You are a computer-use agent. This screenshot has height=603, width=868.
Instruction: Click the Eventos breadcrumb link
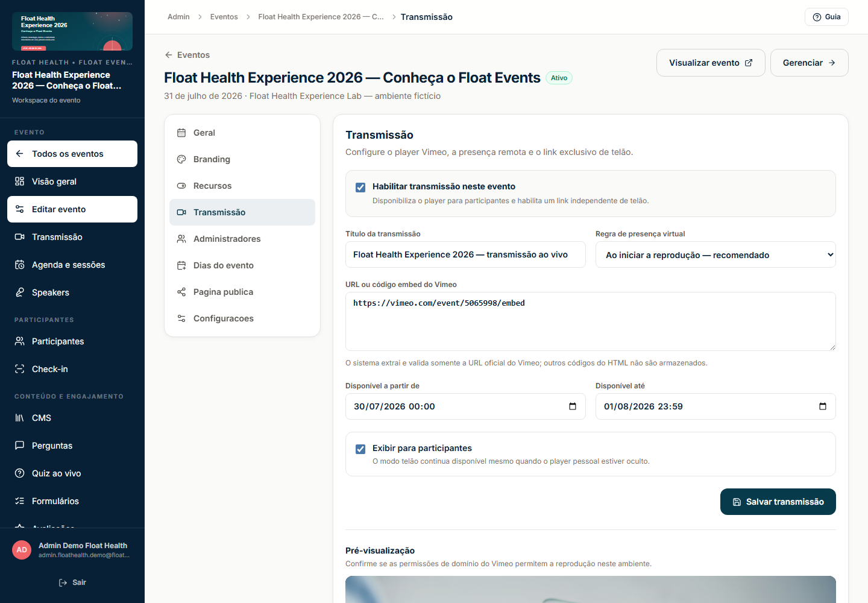[x=224, y=17]
